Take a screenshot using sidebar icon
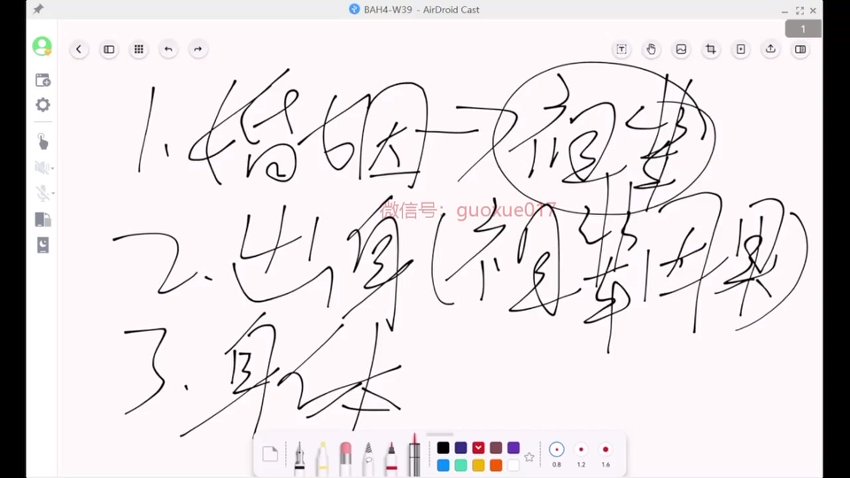The image size is (850, 478). [x=43, y=245]
